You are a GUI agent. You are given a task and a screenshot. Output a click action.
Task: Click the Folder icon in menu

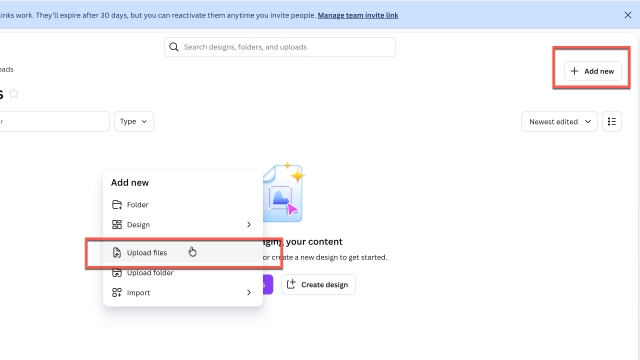pyautogui.click(x=117, y=204)
